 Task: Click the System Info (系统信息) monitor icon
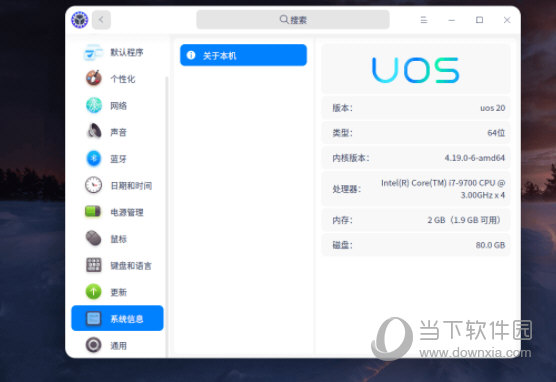(94, 319)
